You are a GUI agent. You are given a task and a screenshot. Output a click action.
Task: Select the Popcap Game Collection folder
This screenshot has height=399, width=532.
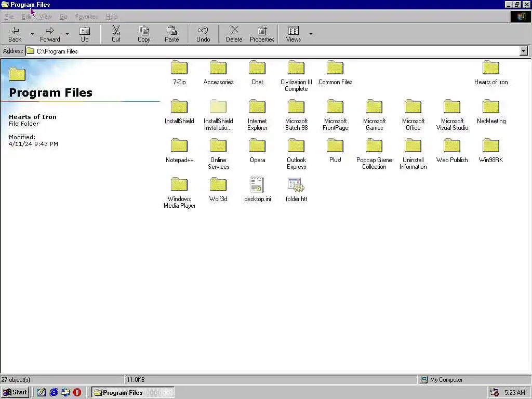tap(374, 154)
